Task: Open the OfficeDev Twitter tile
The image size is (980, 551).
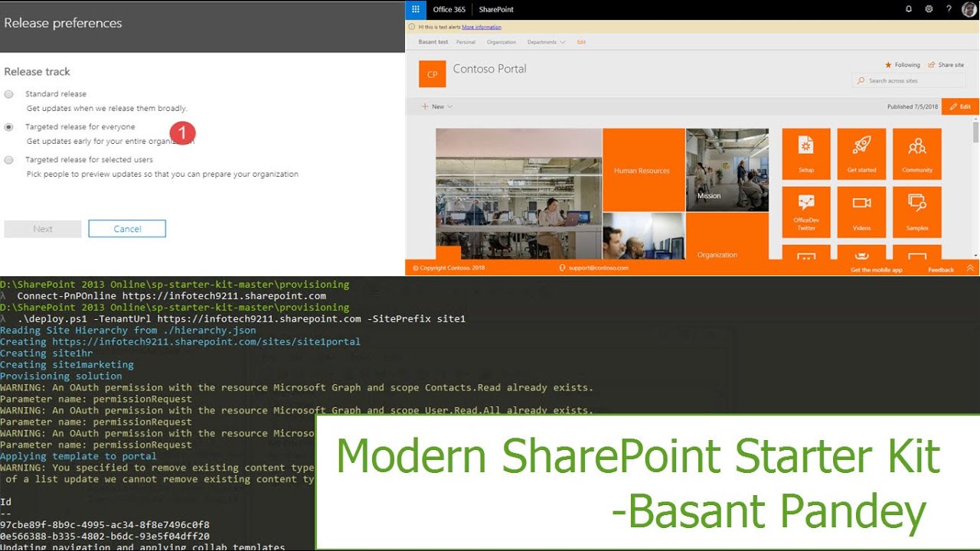Action: point(806,212)
